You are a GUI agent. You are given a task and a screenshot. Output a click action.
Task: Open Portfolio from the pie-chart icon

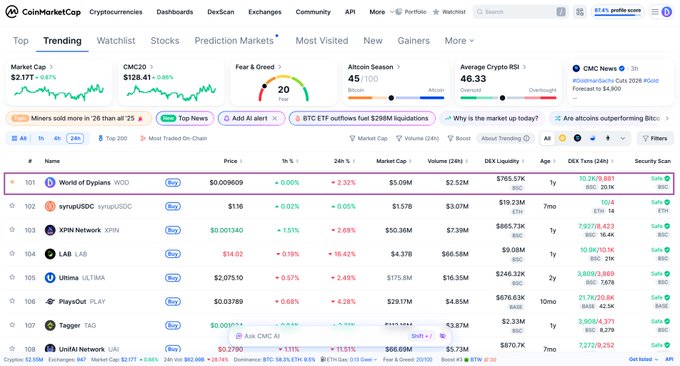tap(399, 12)
